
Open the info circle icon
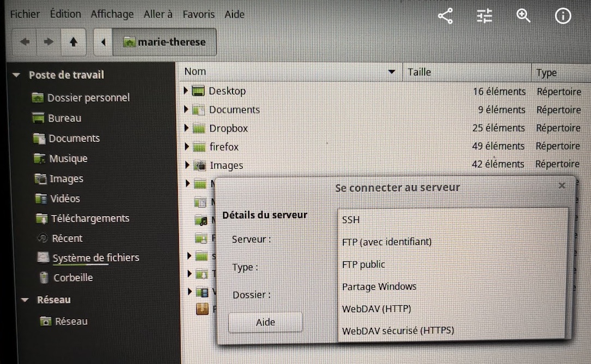click(x=563, y=16)
